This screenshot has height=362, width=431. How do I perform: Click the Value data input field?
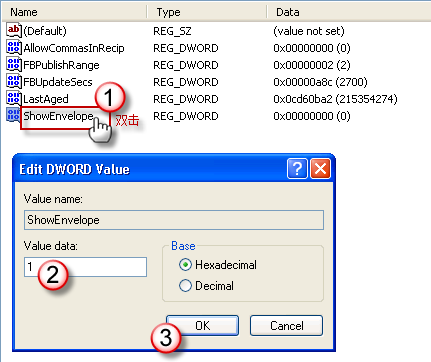point(85,267)
